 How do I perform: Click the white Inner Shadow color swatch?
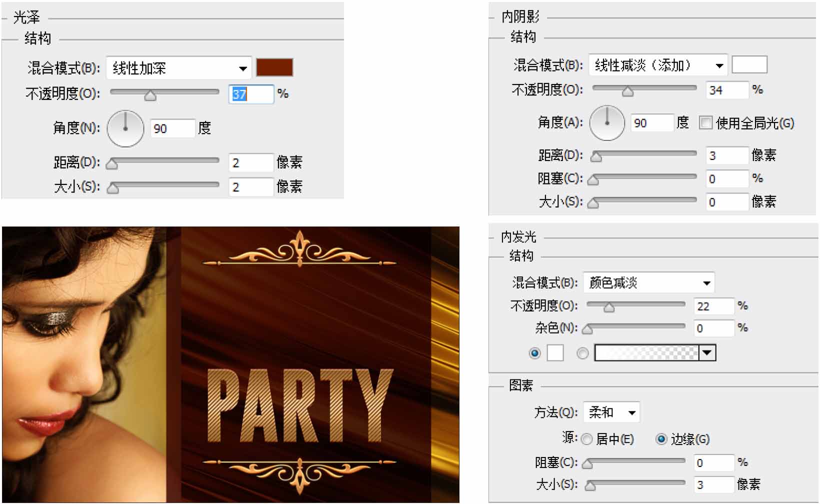point(749,65)
